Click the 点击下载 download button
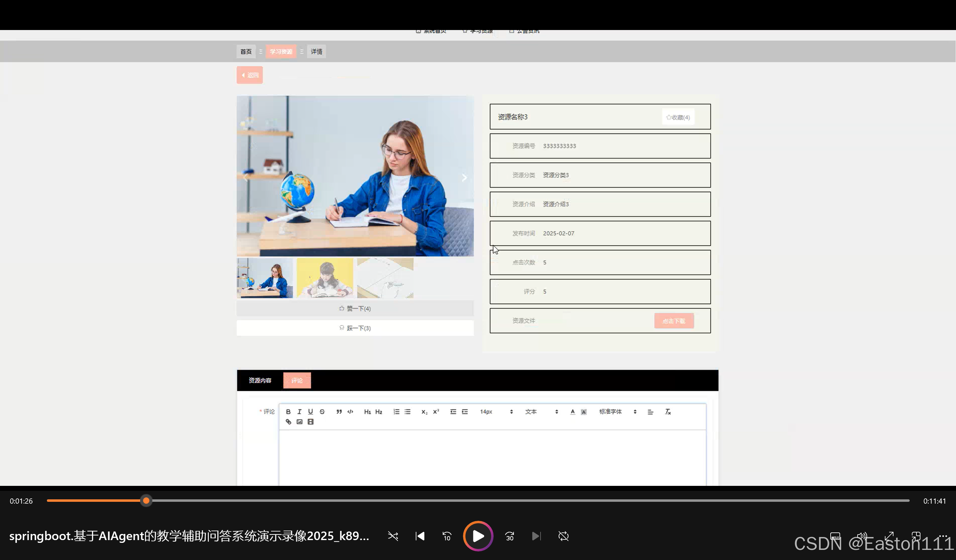 (x=674, y=321)
